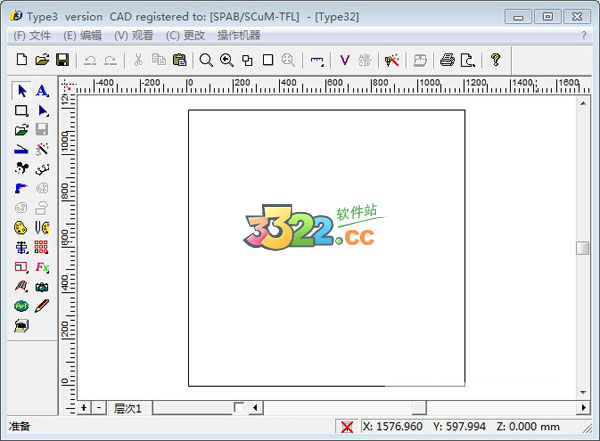Click the red X icon in the status bar
Viewport: 600px width, 441px height.
point(347,426)
